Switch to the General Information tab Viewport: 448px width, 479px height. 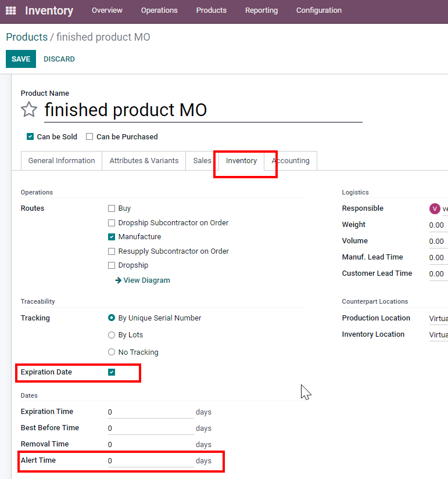coord(62,161)
